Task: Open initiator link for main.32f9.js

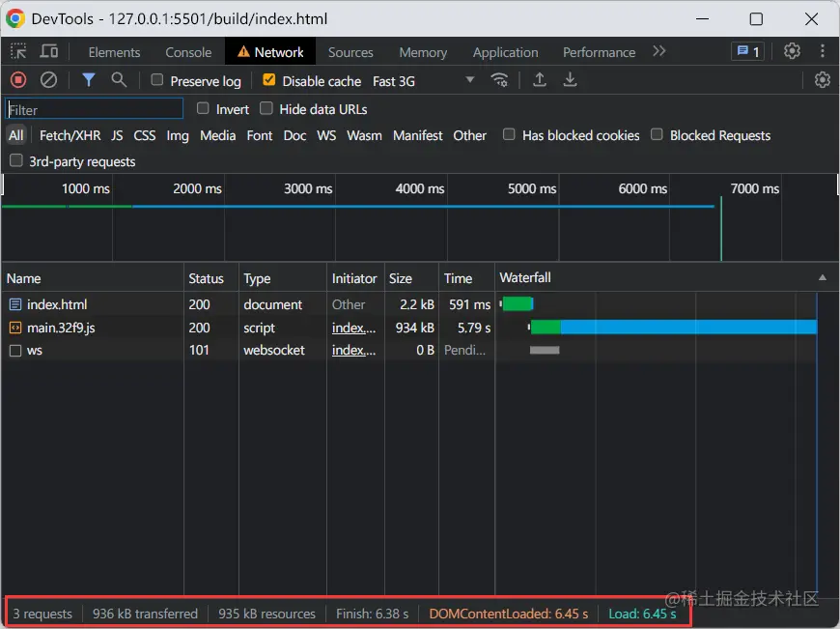Action: [x=353, y=328]
